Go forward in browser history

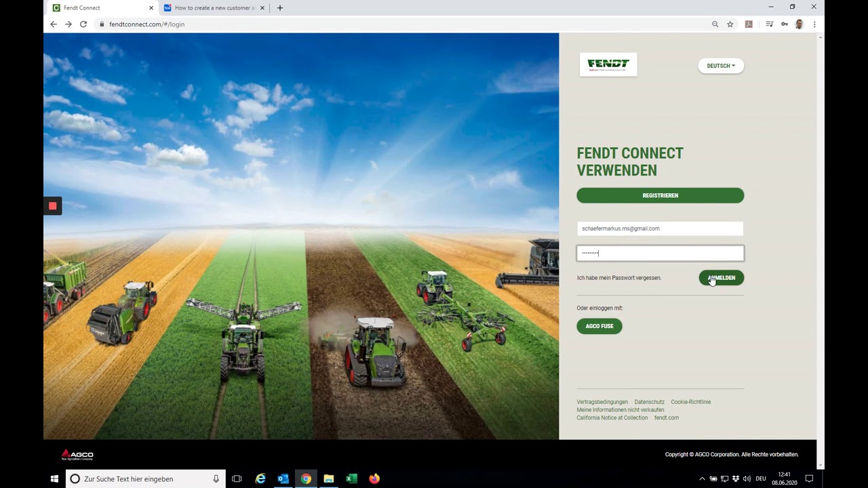pos(68,24)
